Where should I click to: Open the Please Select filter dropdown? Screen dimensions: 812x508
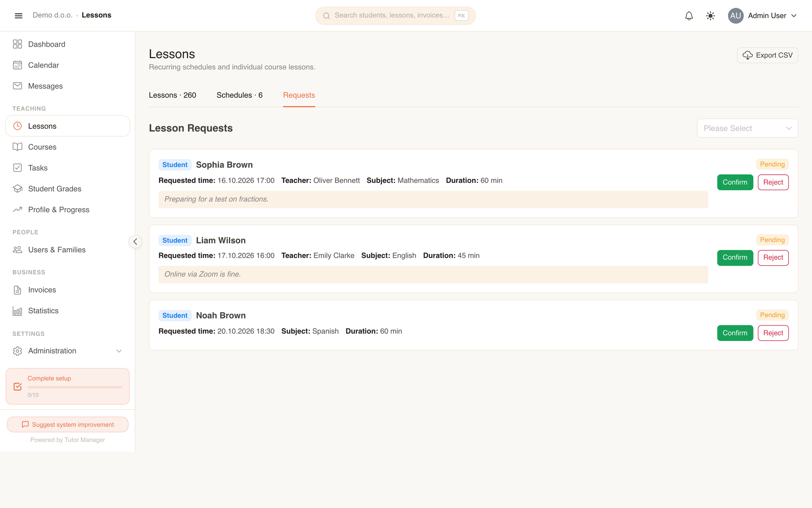pyautogui.click(x=747, y=128)
